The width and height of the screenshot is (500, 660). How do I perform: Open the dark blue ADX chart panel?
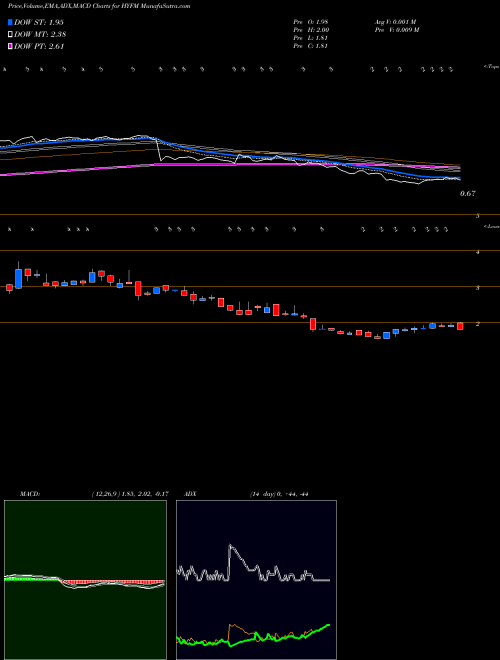[x=256, y=580]
